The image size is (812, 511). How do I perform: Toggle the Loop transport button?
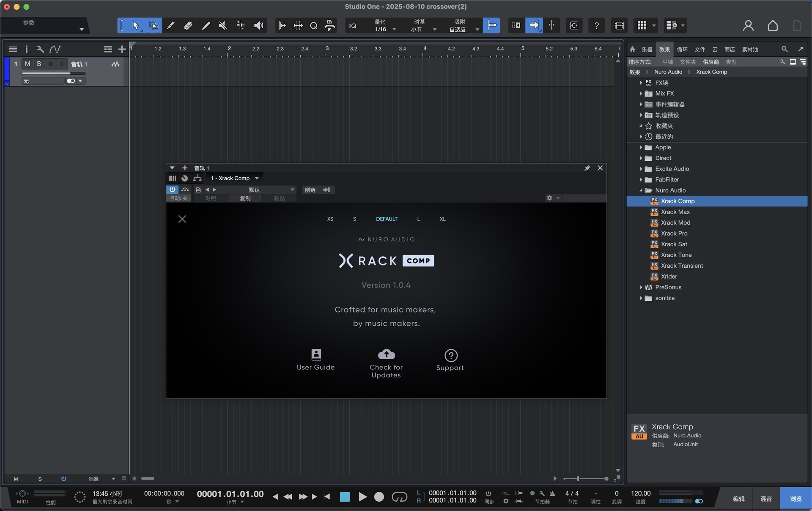(399, 497)
